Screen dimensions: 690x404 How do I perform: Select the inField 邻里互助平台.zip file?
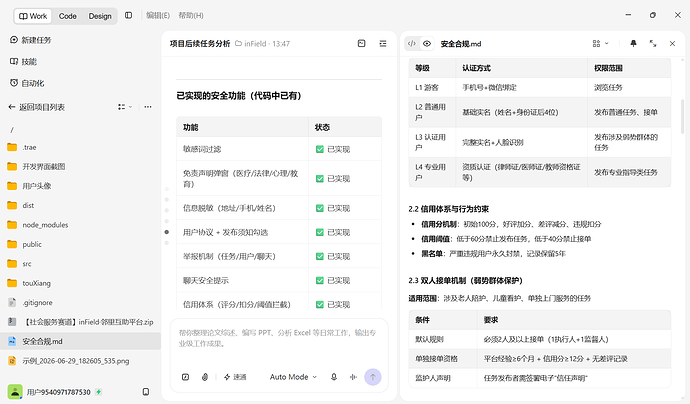coord(80,322)
